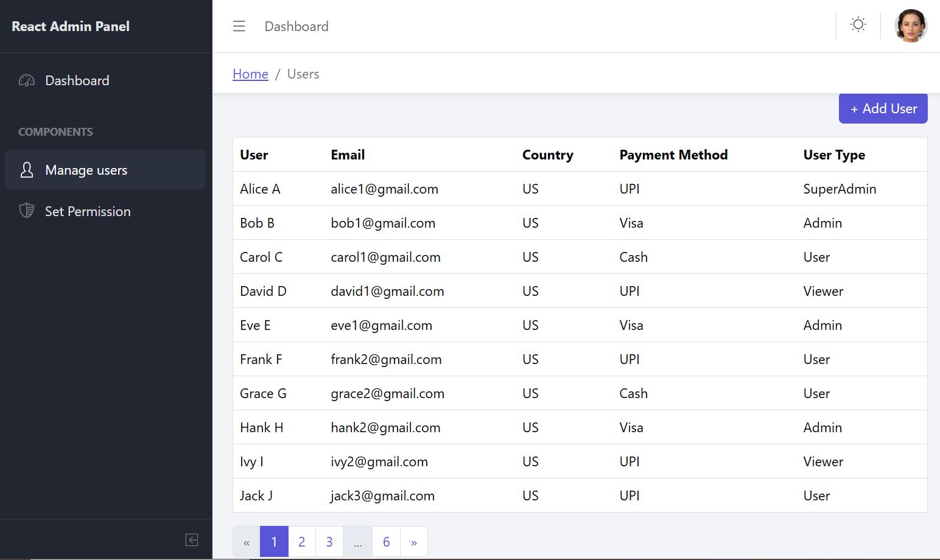This screenshot has width=940, height=560.
Task: Activate the Manage users sidebar entry
Action: [x=86, y=170]
